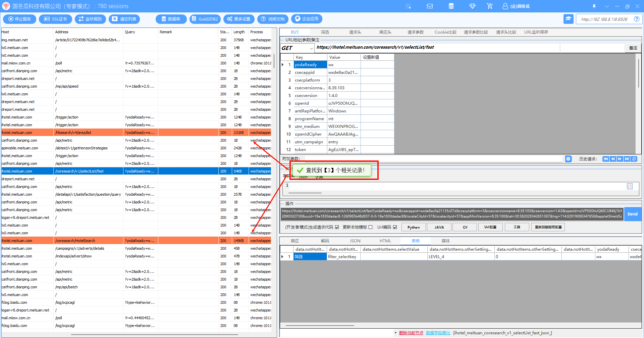The width and height of the screenshot is (644, 338).
Task: Click the help question mark beside server address
Action: 636,19
